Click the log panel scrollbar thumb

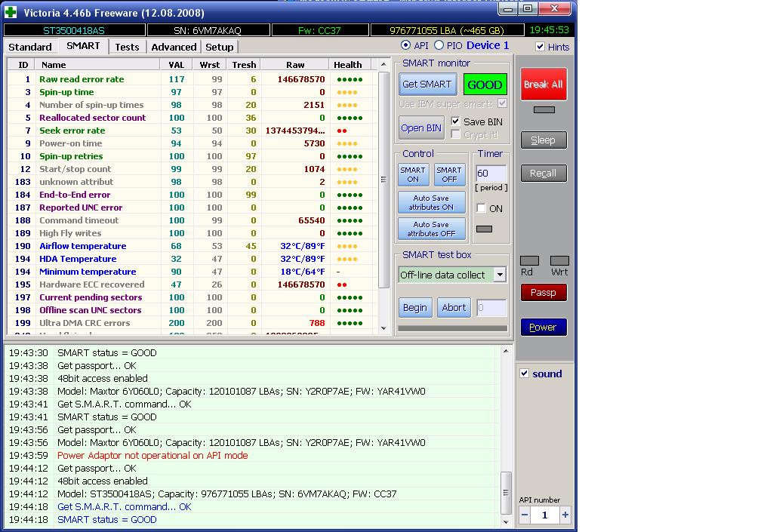(x=506, y=493)
